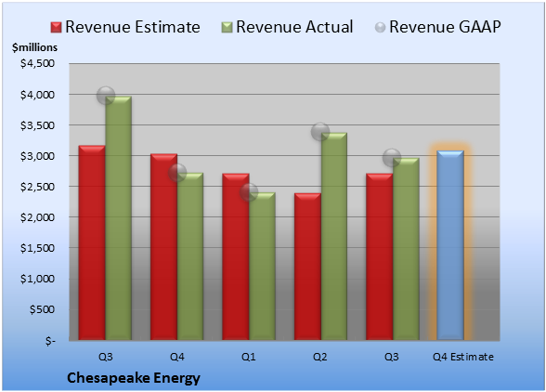Click the $1,500 axis value

coord(37,248)
